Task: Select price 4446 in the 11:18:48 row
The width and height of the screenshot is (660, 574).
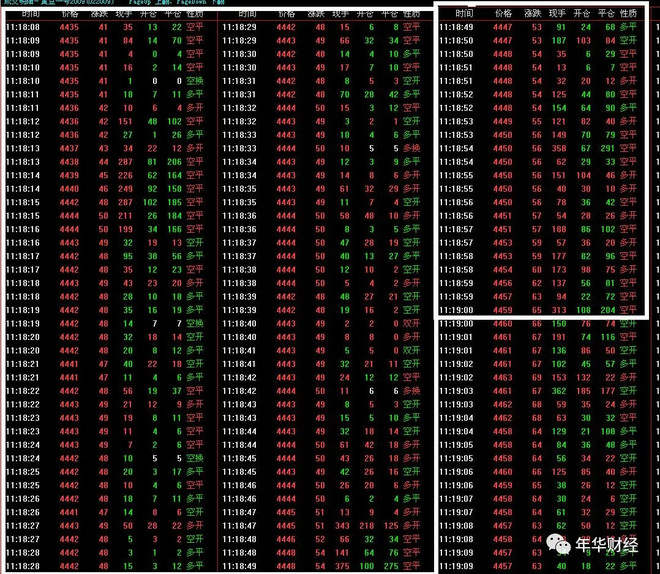Action: pos(286,539)
